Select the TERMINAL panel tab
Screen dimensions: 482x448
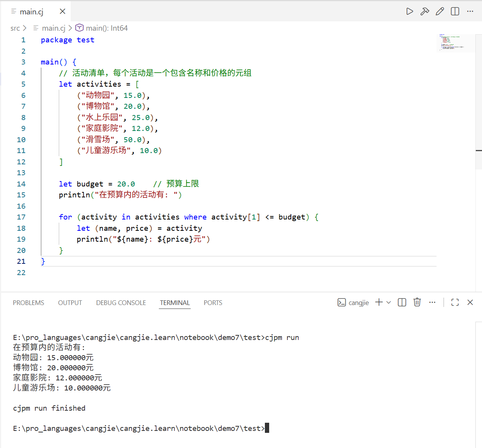tap(175, 303)
